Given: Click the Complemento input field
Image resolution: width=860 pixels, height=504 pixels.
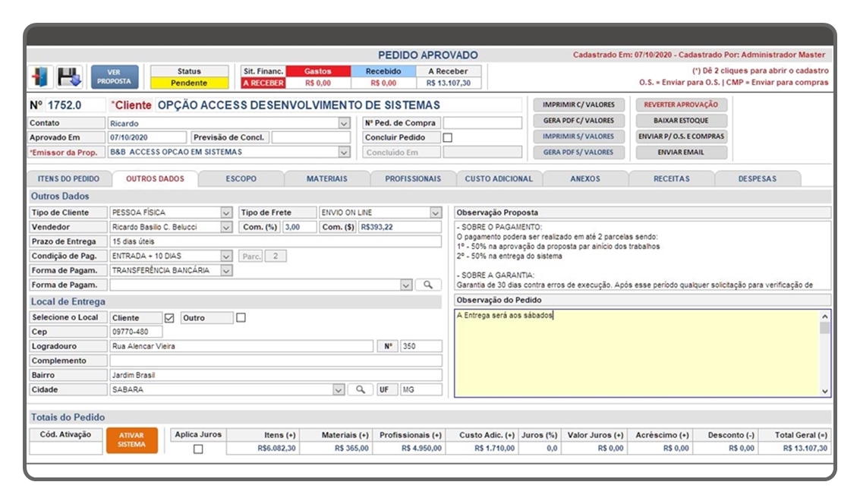Looking at the screenshot, I should click(x=276, y=361).
